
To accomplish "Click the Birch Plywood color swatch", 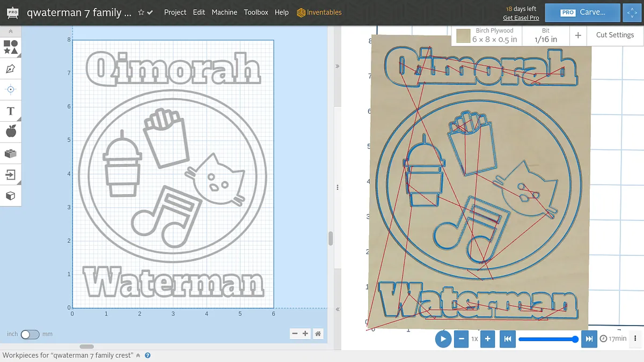I will pyautogui.click(x=463, y=36).
